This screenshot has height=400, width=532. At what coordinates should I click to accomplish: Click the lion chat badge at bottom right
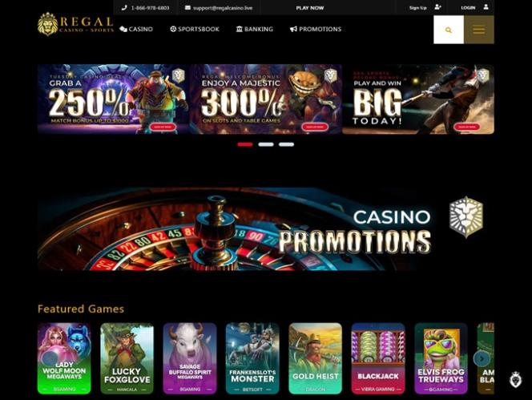pos(516,380)
